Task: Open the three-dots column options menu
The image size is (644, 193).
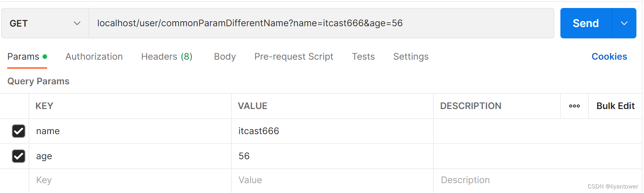Action: click(x=574, y=106)
